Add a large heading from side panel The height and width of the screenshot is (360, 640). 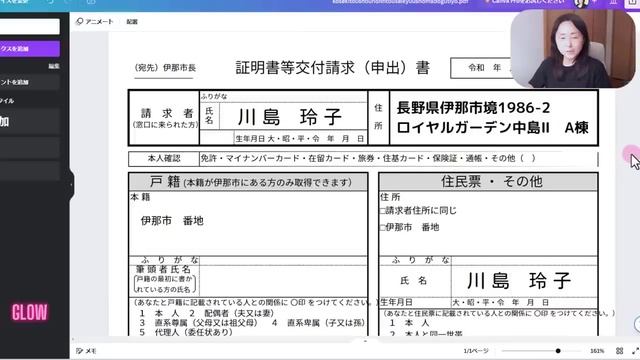30,121
